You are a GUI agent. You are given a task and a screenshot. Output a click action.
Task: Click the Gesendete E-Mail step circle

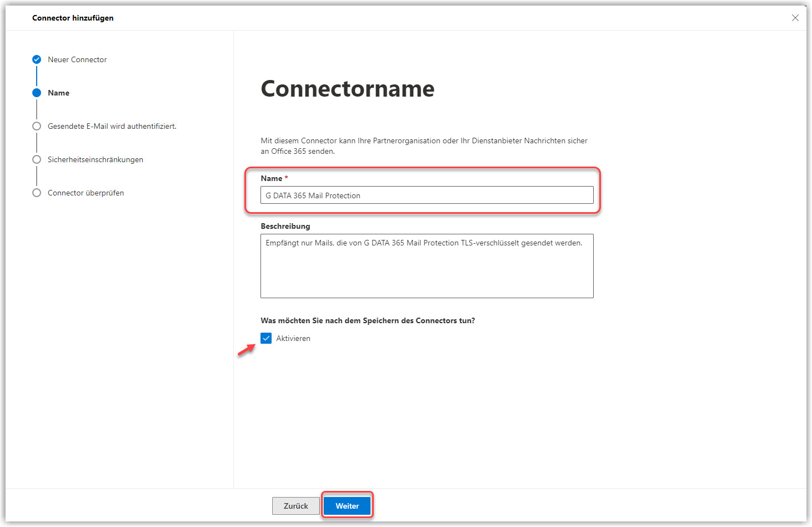(37, 126)
